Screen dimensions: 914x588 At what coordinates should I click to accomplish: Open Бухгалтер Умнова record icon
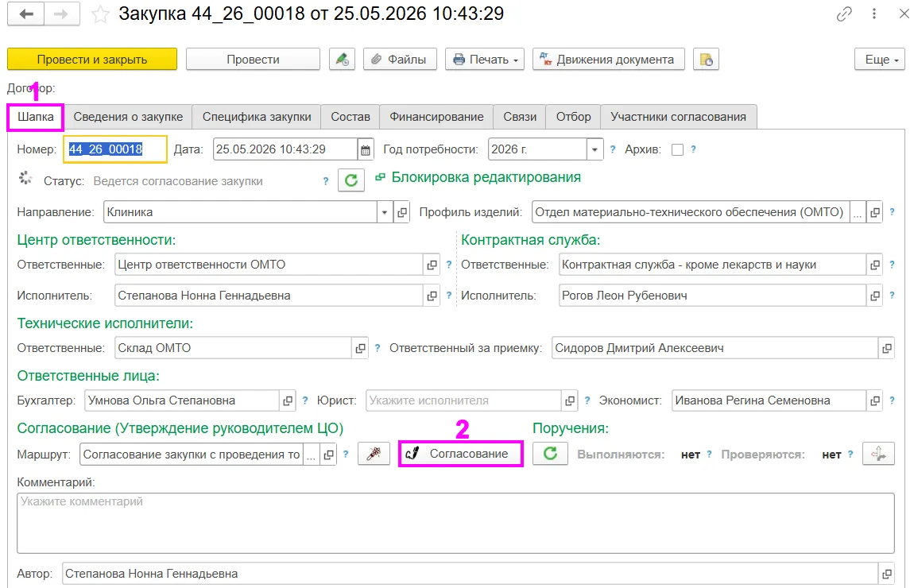(288, 401)
